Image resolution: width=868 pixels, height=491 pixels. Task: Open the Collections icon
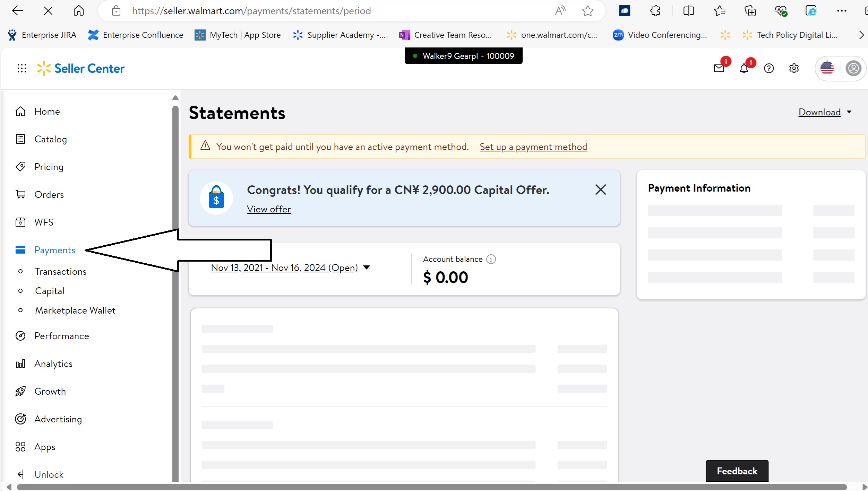750,11
